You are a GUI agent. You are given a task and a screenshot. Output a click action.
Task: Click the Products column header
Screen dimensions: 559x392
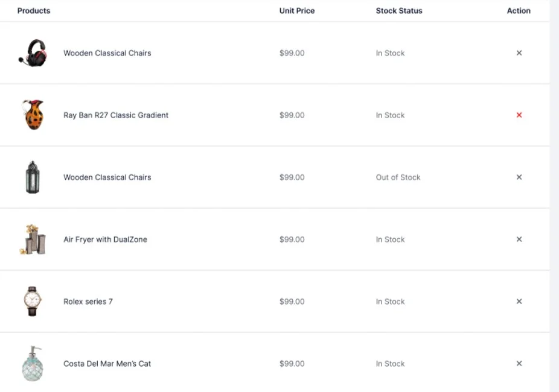(34, 11)
